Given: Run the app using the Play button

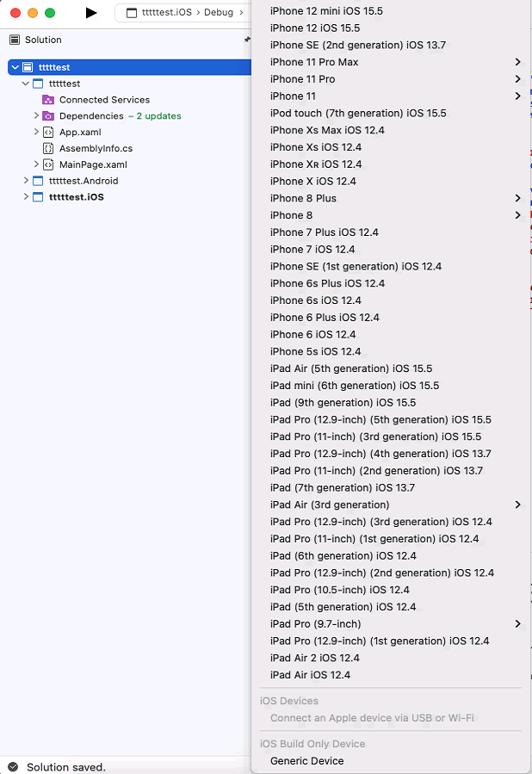Looking at the screenshot, I should (x=90, y=13).
